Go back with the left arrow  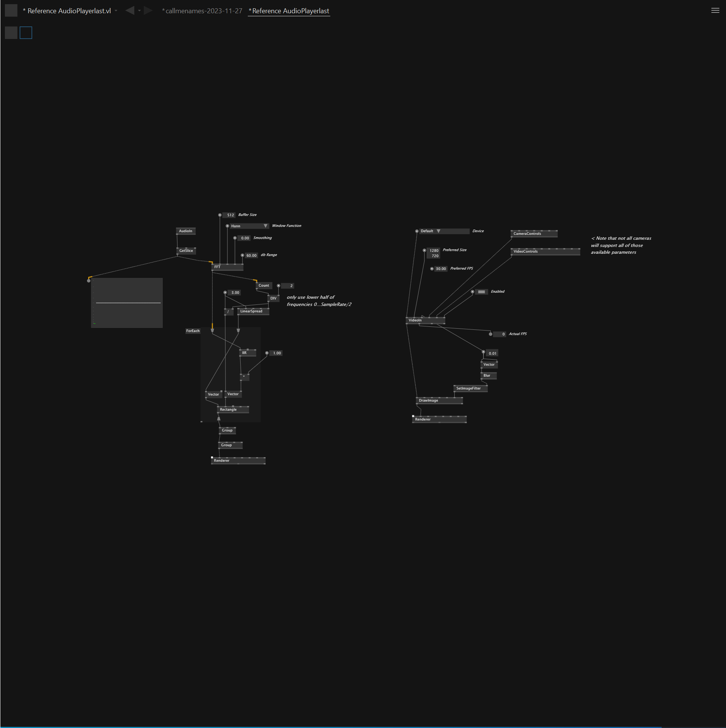point(130,11)
